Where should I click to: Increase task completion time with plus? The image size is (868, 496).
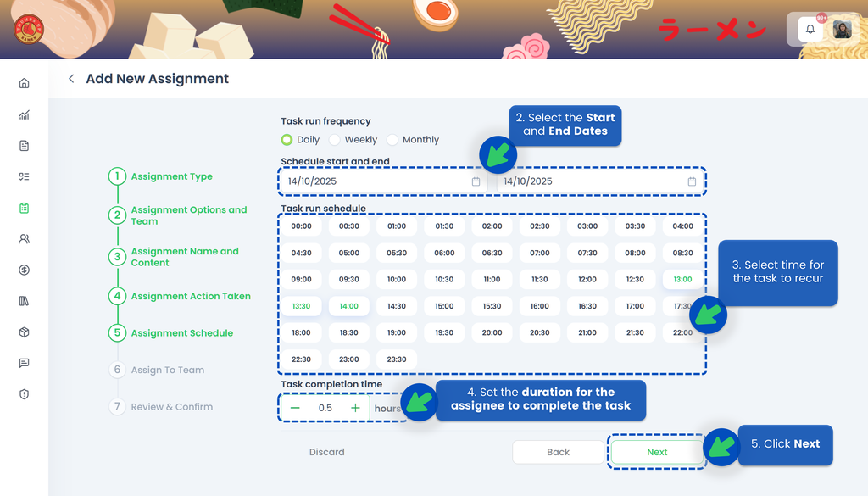[x=355, y=408]
